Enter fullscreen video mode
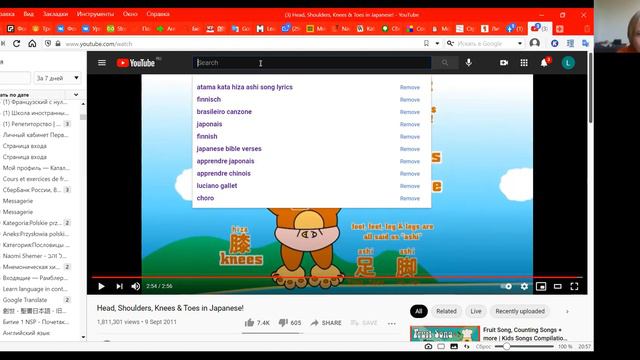The image size is (640, 360). (x=574, y=286)
